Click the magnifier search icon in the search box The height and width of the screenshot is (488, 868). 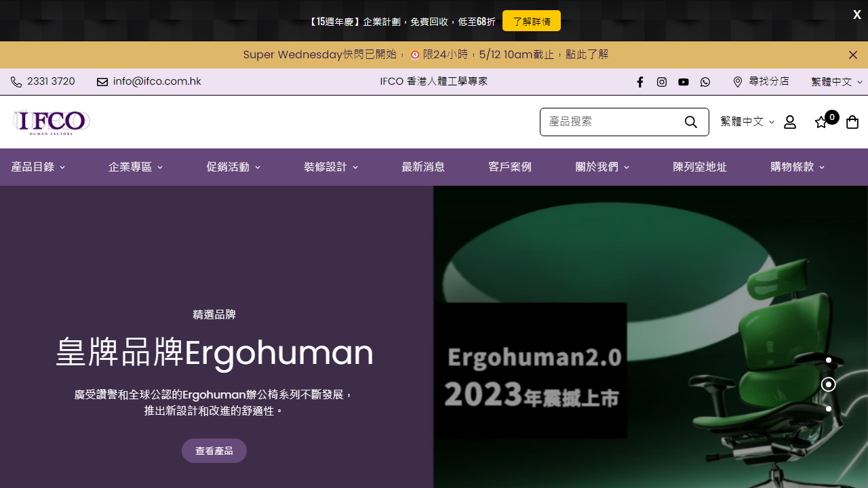click(691, 122)
